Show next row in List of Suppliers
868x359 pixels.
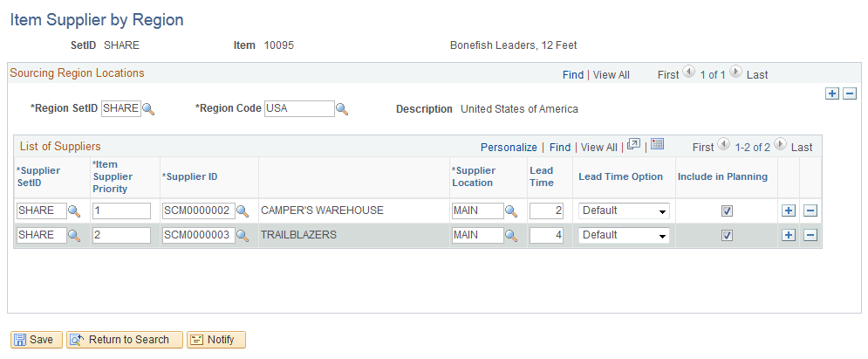(780, 144)
